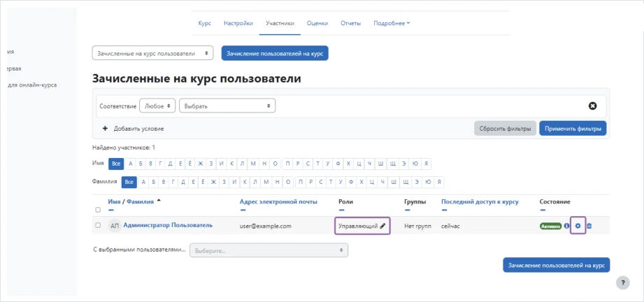644x302 pixels.
Task: Sort by Последний доступ к курсу header
Action: tap(480, 201)
